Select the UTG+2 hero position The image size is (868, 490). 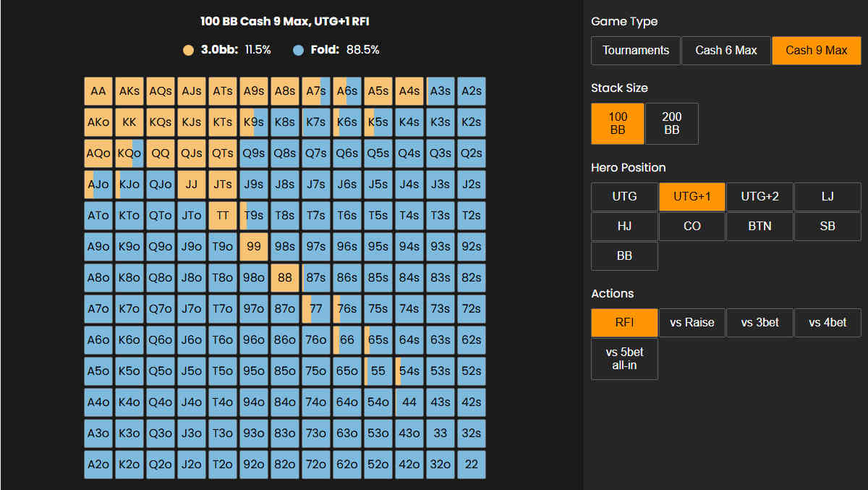759,196
